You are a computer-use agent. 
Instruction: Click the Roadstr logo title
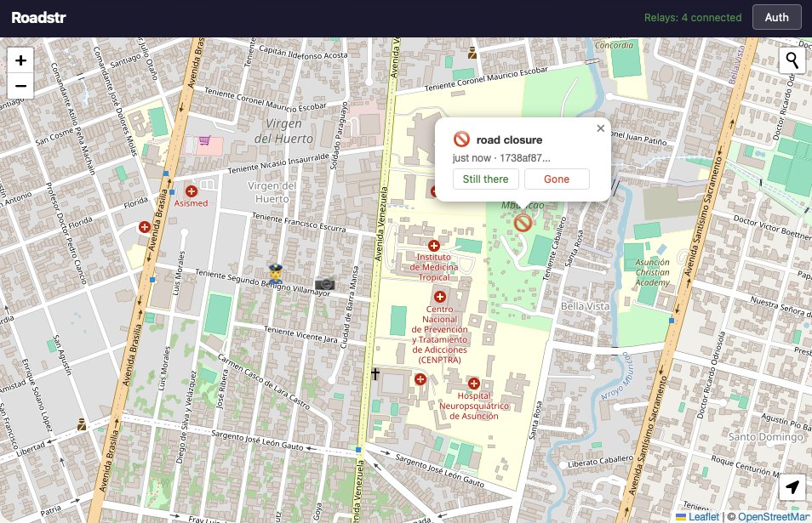pyautogui.click(x=39, y=18)
